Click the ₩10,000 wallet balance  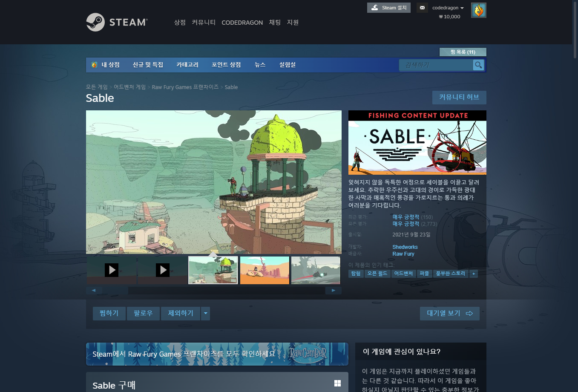449,17
